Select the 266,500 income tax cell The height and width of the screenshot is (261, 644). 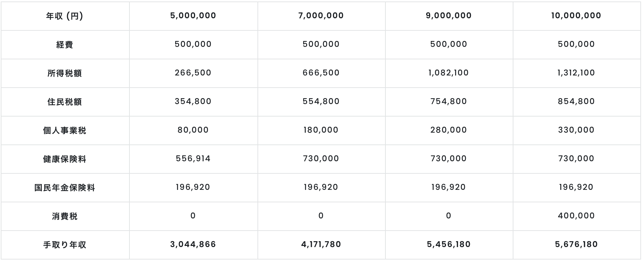[x=193, y=73]
